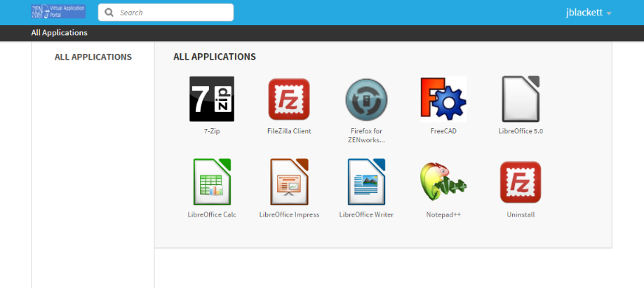
Task: Open the LibreOffice Calc spreadsheet icon
Action: click(212, 181)
